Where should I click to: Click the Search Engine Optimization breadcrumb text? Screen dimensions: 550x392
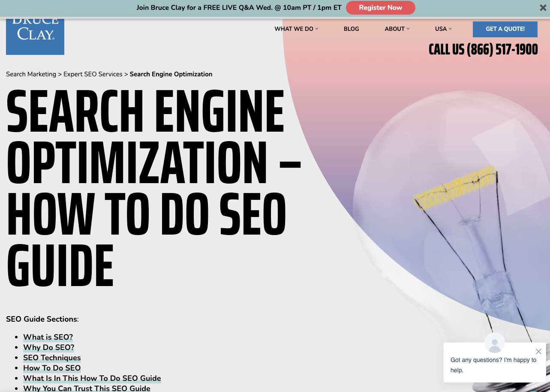(171, 74)
